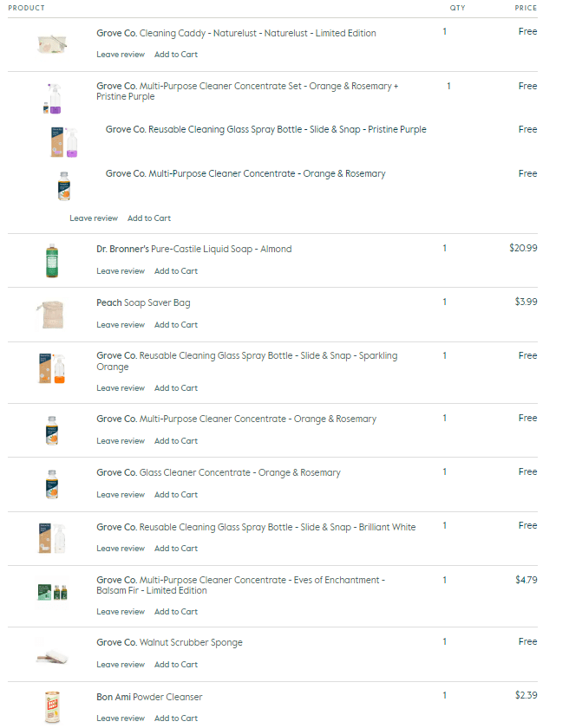
Task: Open the Dr. Bronner's soap bottle image
Action: (x=52, y=260)
